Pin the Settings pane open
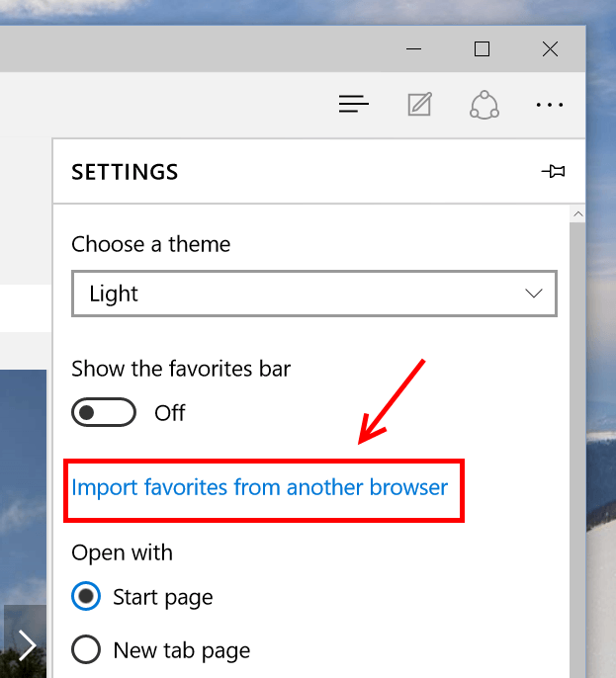This screenshot has width=616, height=678. (554, 171)
